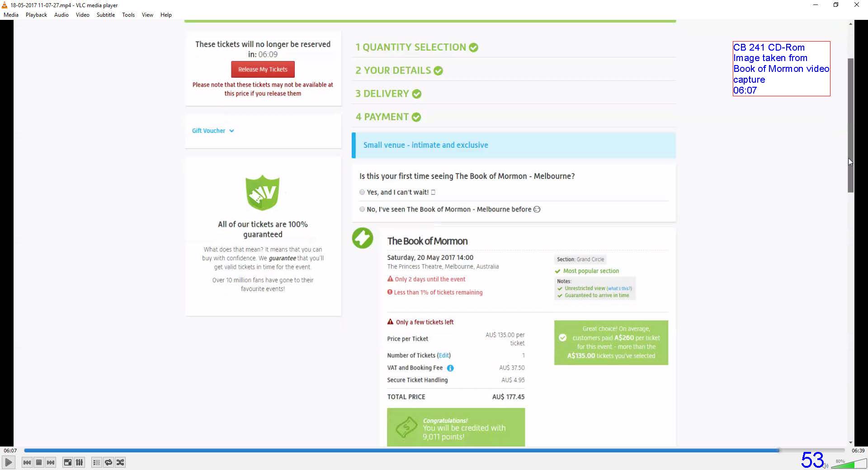
Task: Click the green check next to Your Details
Action: 438,71
